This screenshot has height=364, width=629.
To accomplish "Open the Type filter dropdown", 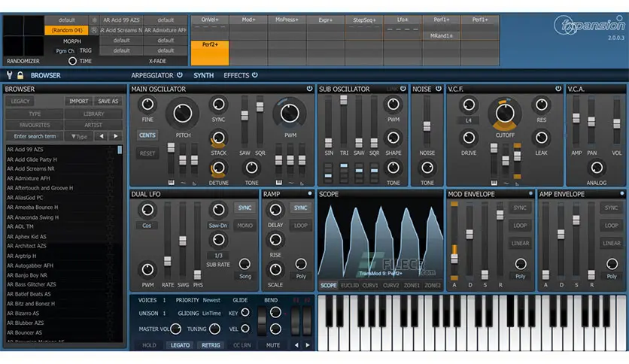I will tap(79, 136).
